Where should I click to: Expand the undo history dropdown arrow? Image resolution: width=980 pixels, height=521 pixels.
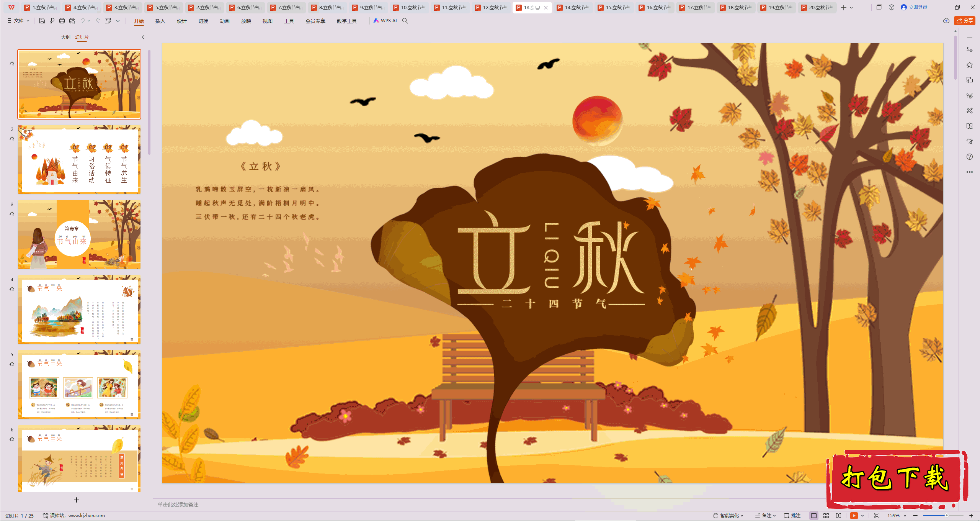coord(89,21)
